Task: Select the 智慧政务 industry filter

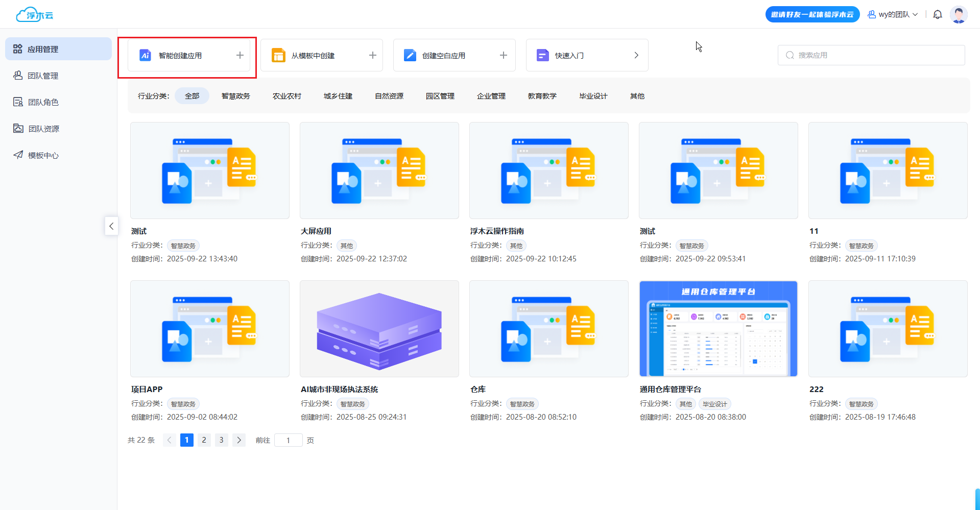Action: [235, 96]
